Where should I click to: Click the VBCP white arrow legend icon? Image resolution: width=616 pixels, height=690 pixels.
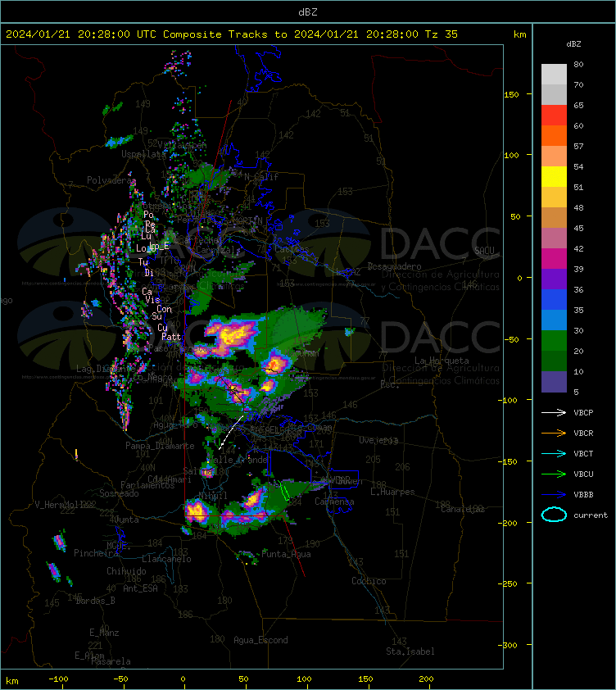tap(554, 412)
